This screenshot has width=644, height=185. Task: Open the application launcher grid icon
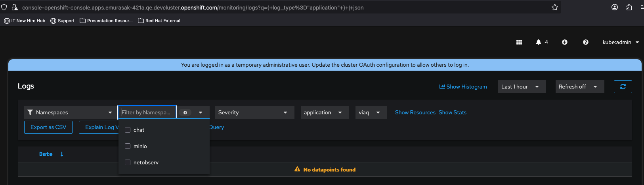(x=519, y=42)
